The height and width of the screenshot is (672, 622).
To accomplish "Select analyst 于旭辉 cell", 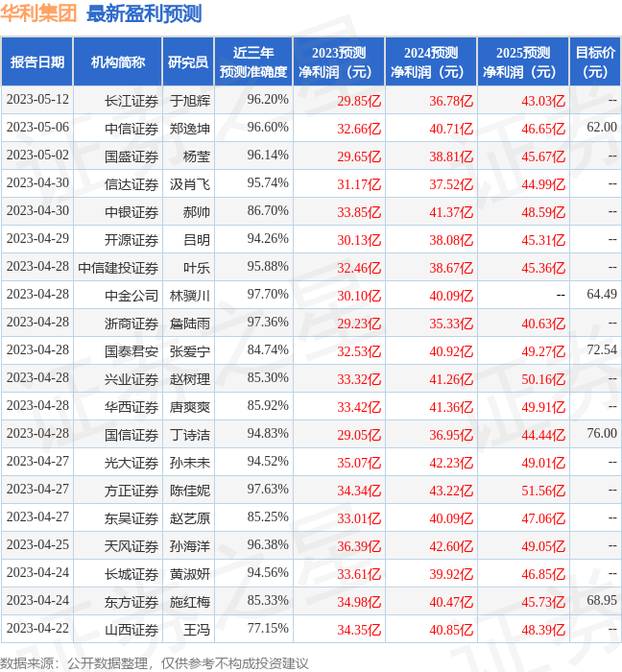I will pos(190,101).
